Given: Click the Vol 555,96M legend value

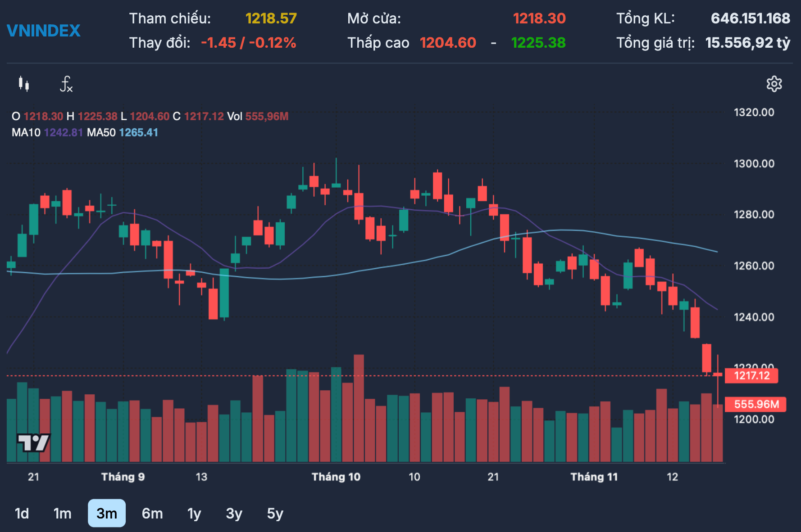Looking at the screenshot, I should [266, 117].
